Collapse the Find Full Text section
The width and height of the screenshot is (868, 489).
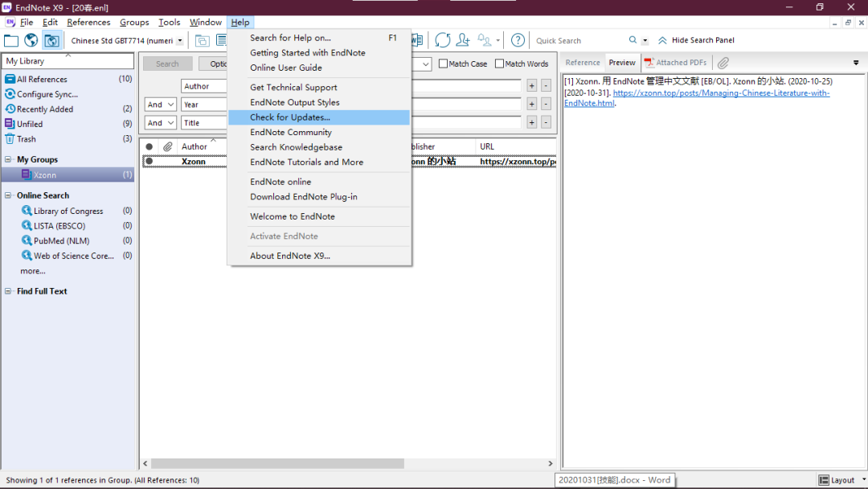click(8, 291)
